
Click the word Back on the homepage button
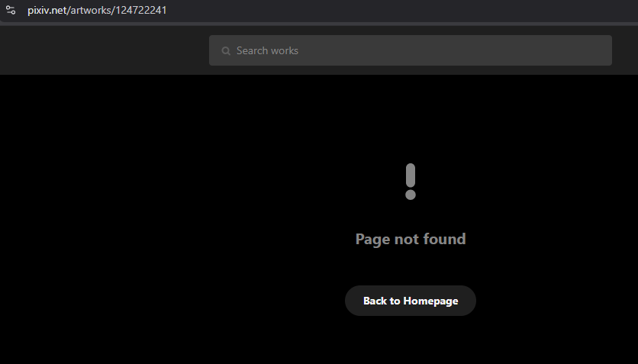[x=375, y=301]
